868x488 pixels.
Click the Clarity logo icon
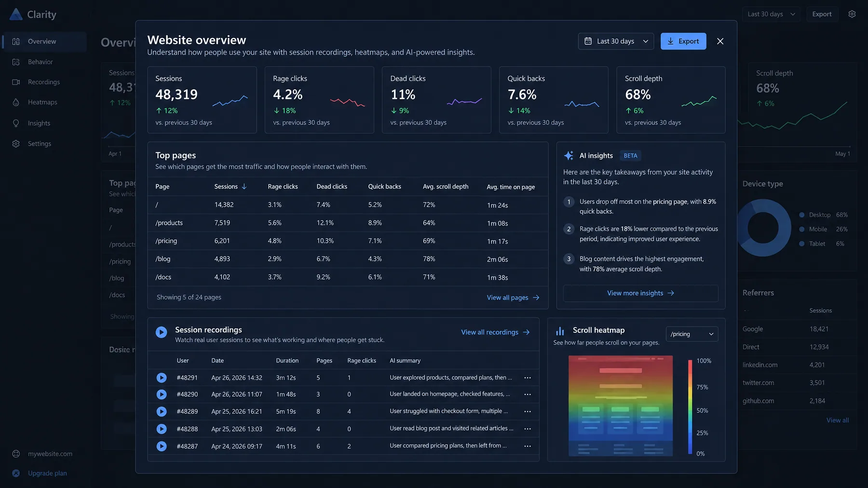pos(16,14)
